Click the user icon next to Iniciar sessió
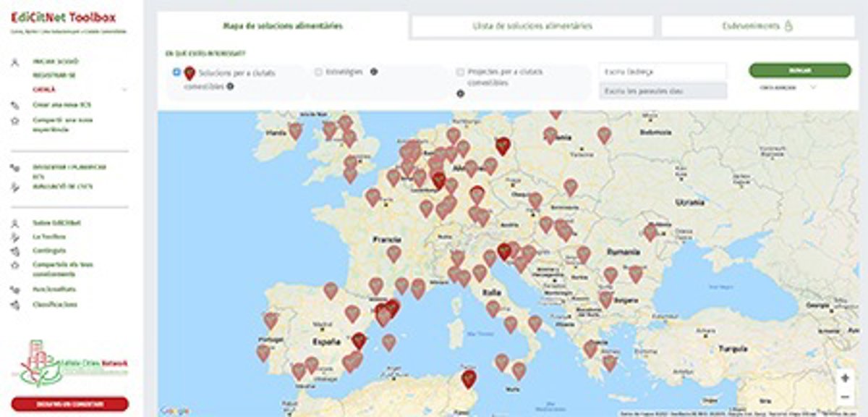868x417 pixels. 14,62
